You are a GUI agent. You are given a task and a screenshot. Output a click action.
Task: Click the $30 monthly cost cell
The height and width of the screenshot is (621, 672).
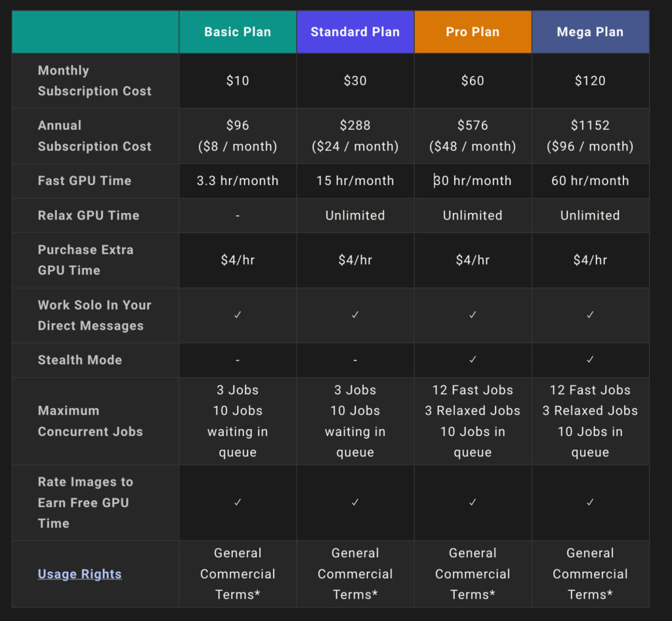pyautogui.click(x=355, y=81)
